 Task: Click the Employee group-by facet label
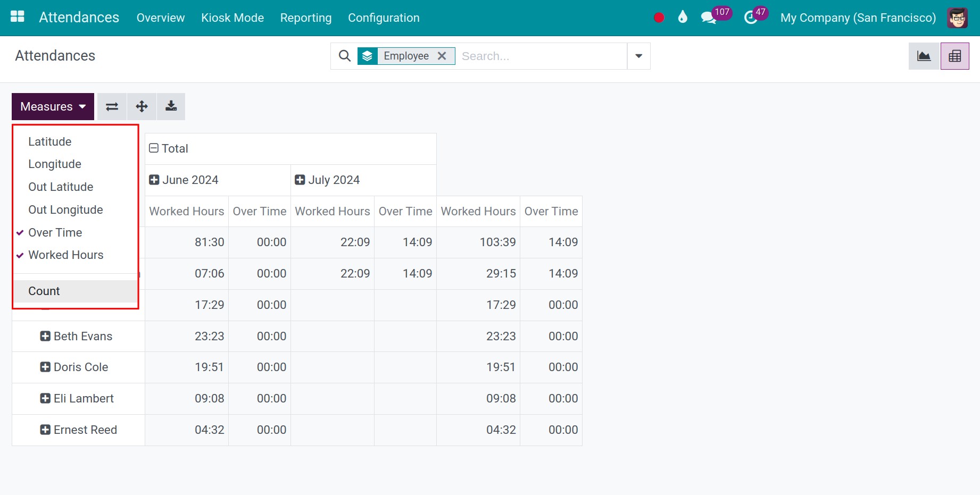point(406,56)
